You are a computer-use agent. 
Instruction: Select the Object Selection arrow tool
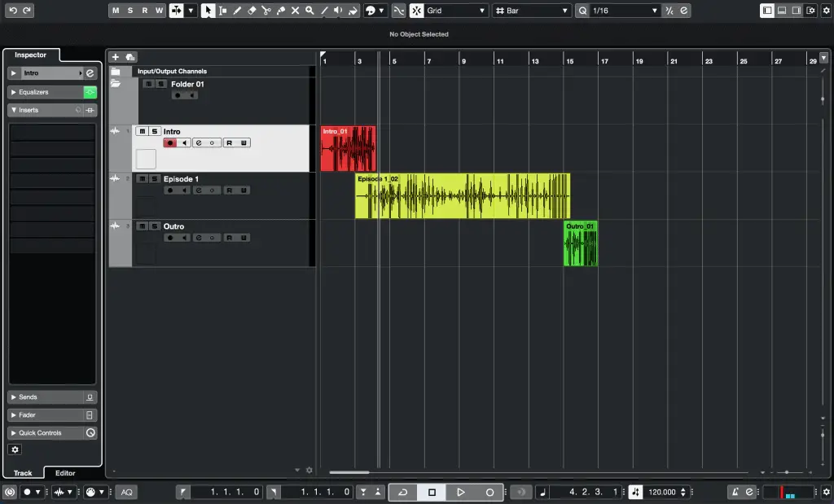coord(208,10)
